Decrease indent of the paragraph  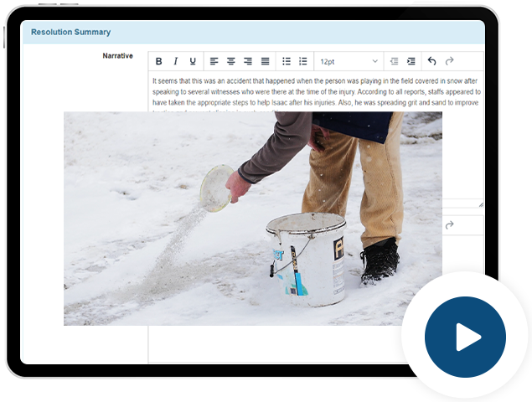pos(394,61)
